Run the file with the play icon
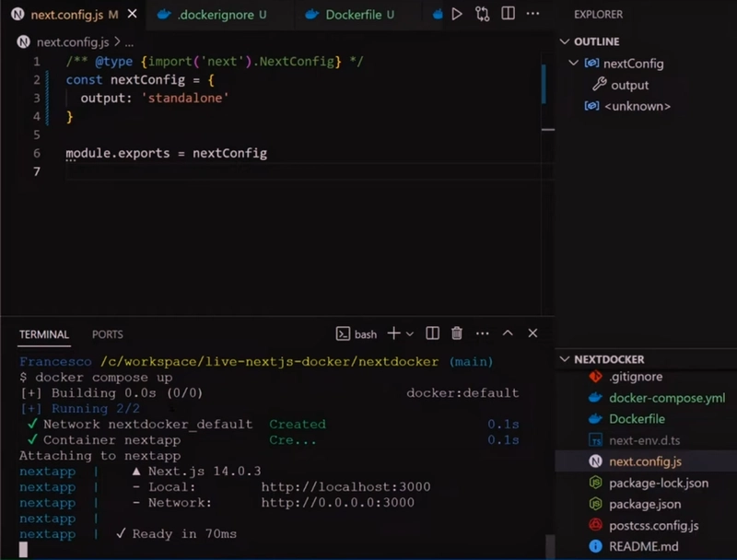Image resolution: width=737 pixels, height=560 pixels. (x=456, y=14)
